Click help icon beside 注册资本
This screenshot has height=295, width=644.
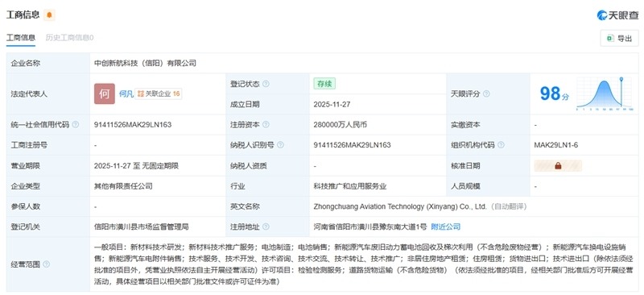pyautogui.click(x=266, y=125)
